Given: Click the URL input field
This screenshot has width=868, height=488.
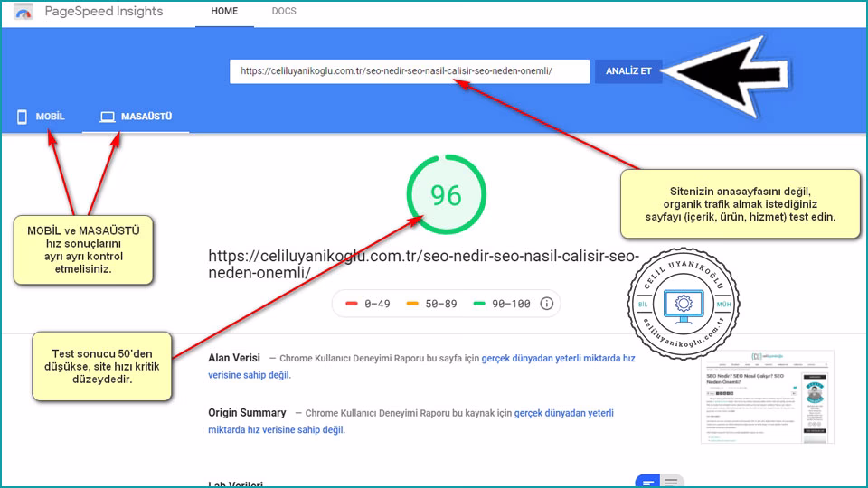Looking at the screenshot, I should [x=409, y=71].
